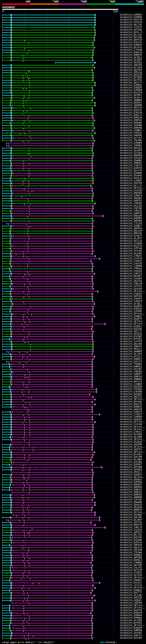The height and width of the screenshot is (644, 146).
Task: Click the UniRef100_A9F9S0 label
Action: [131, 532]
